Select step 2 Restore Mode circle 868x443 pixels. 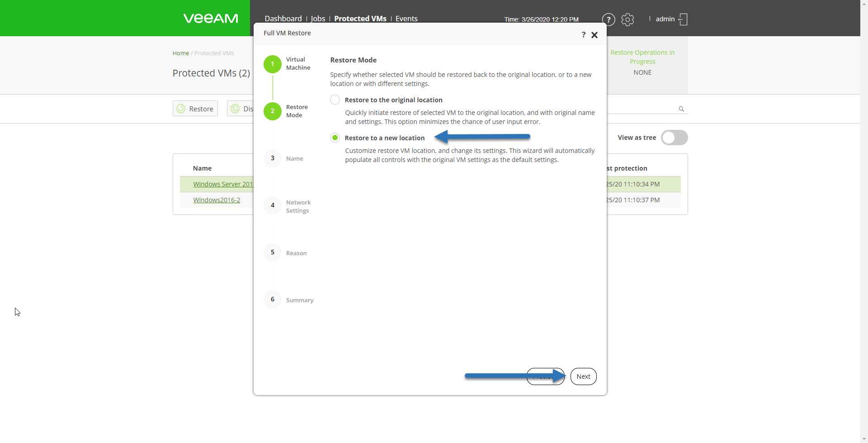coord(273,111)
